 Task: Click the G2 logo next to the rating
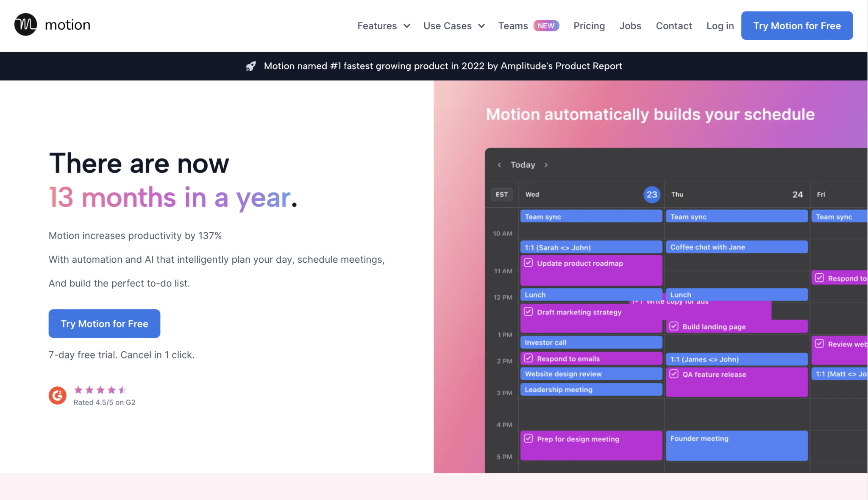coord(57,395)
